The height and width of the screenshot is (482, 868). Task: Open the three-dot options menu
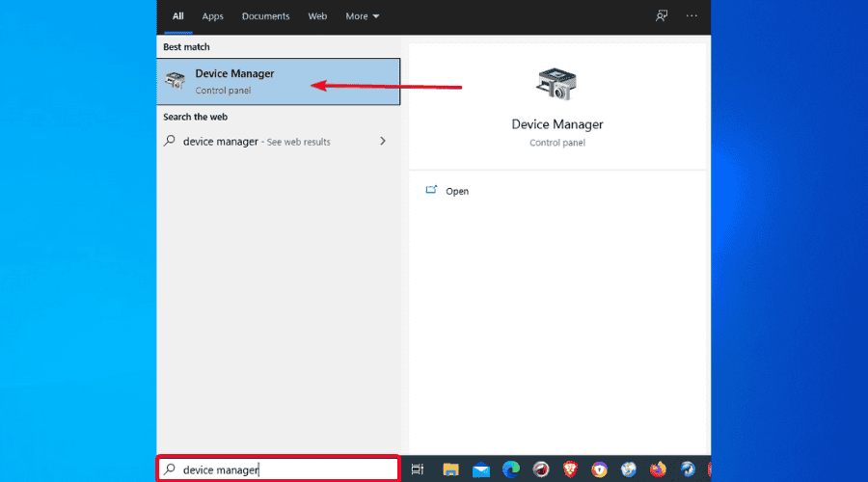(x=692, y=15)
